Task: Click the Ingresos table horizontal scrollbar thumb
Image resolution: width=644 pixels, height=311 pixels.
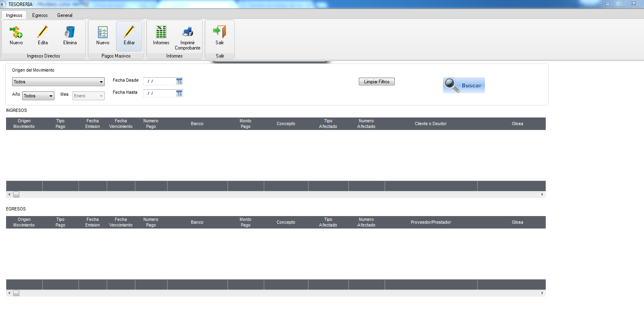Action: click(x=16, y=194)
